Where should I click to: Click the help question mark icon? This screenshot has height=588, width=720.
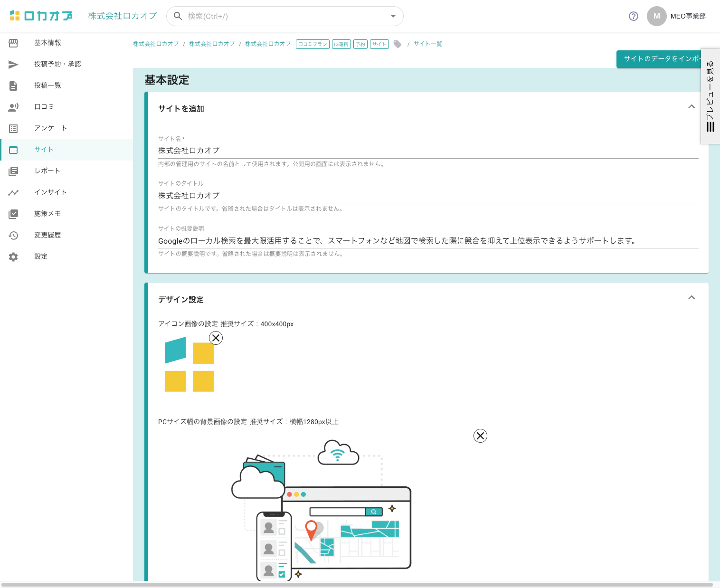(633, 16)
